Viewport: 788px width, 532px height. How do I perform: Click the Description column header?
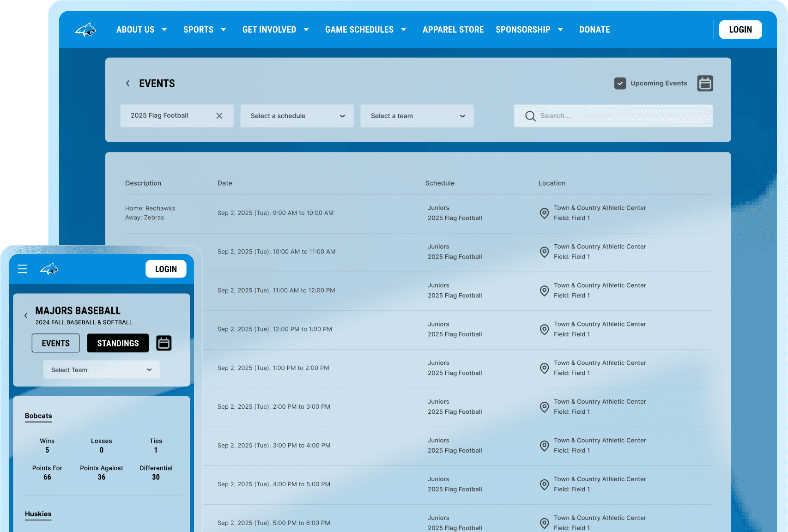click(143, 183)
